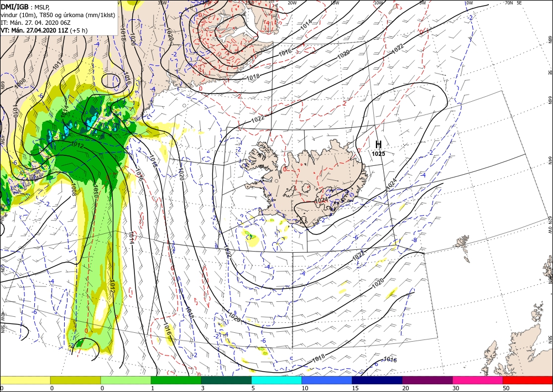Pick the cyan 5–10 mm legend swatch
Viewport: 553px width, 392px height.
276,380
